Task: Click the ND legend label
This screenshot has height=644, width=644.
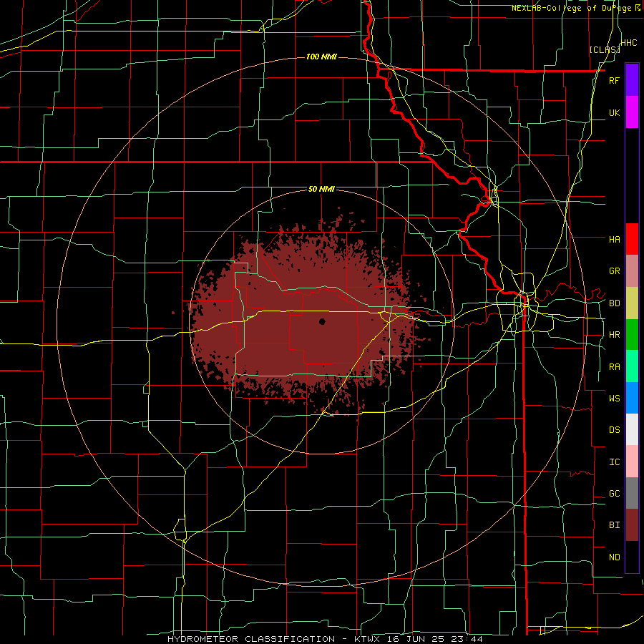Action: coord(614,557)
